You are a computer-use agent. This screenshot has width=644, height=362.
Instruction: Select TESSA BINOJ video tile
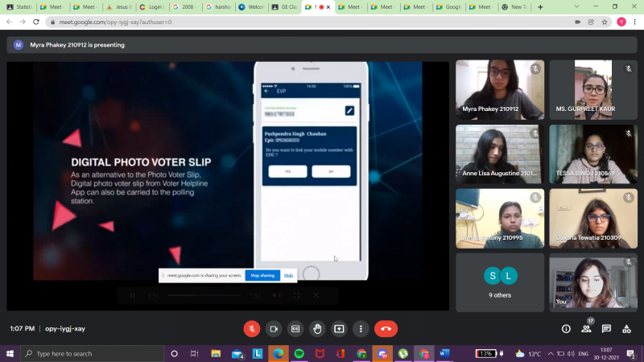[593, 154]
